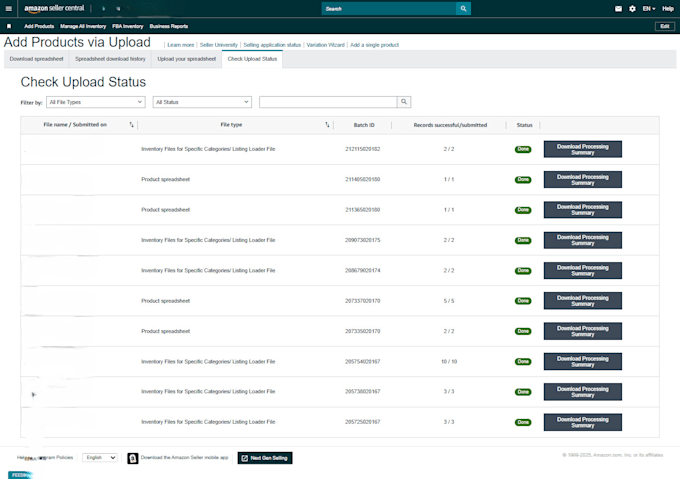Click the filter search text box

pyautogui.click(x=328, y=102)
